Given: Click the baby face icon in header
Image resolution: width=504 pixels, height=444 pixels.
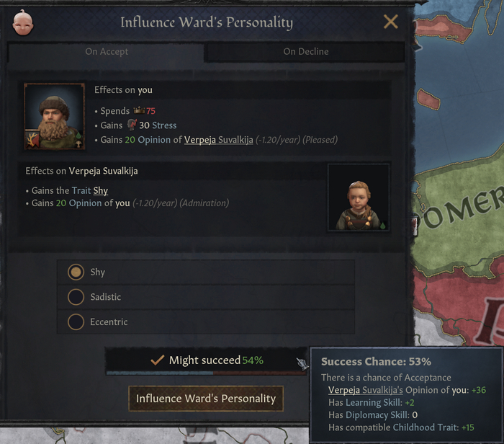Looking at the screenshot, I should click(x=23, y=22).
